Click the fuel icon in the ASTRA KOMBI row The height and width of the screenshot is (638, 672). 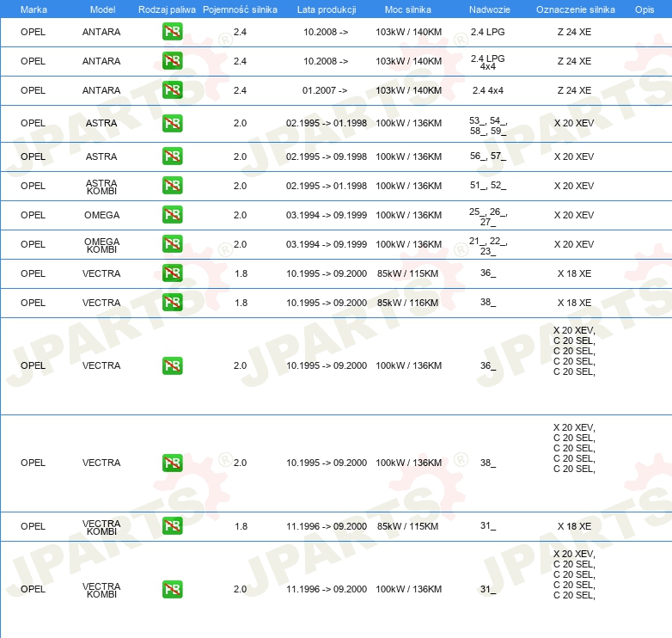click(172, 186)
